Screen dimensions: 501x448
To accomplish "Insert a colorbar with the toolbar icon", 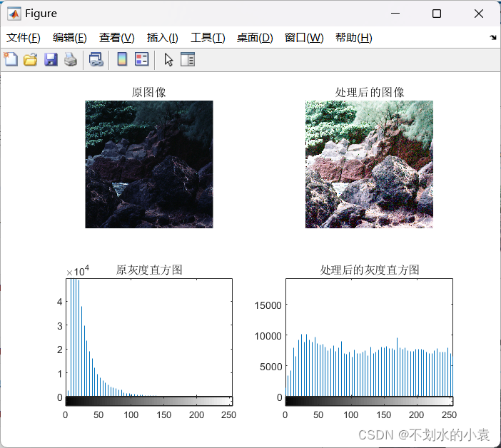I will tap(122, 59).
